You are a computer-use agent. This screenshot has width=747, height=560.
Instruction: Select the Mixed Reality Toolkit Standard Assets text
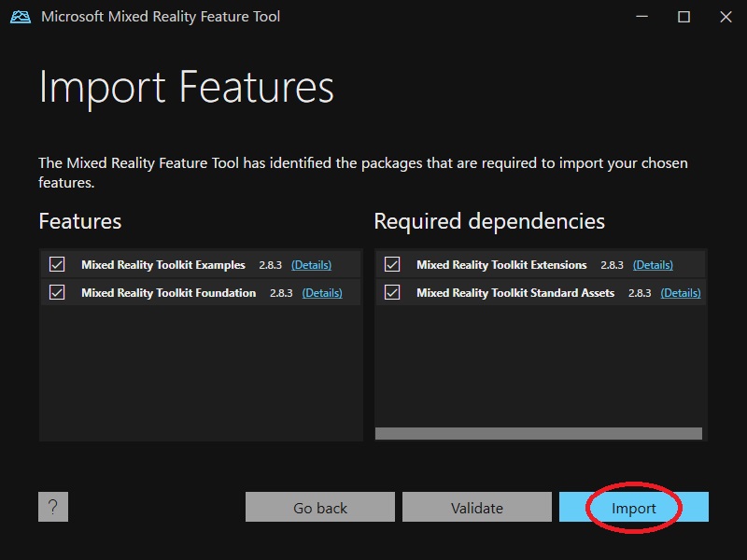tap(515, 293)
